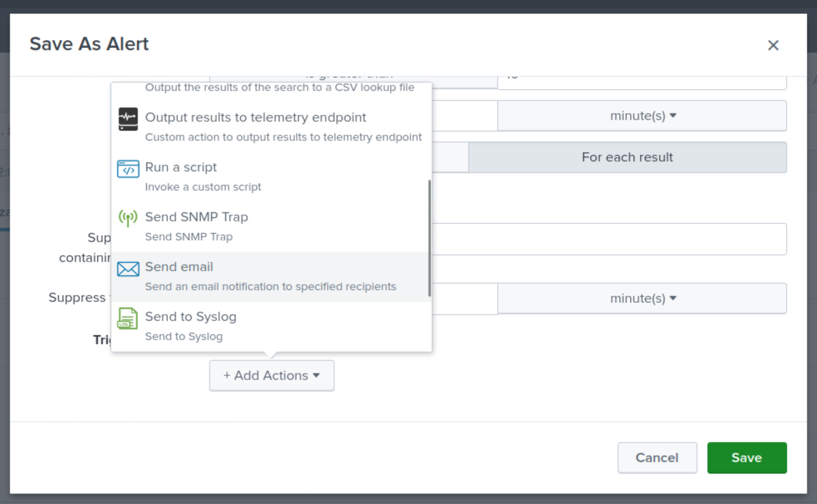
Task: Select the Send email action title
Action: click(x=179, y=267)
